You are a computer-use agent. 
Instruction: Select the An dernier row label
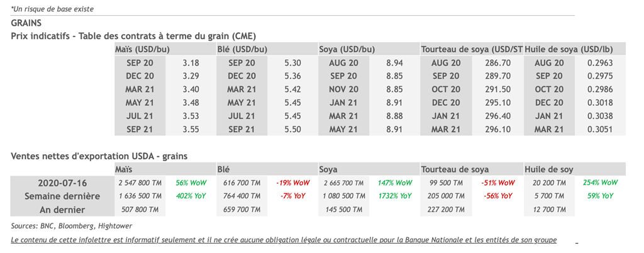tap(62, 209)
